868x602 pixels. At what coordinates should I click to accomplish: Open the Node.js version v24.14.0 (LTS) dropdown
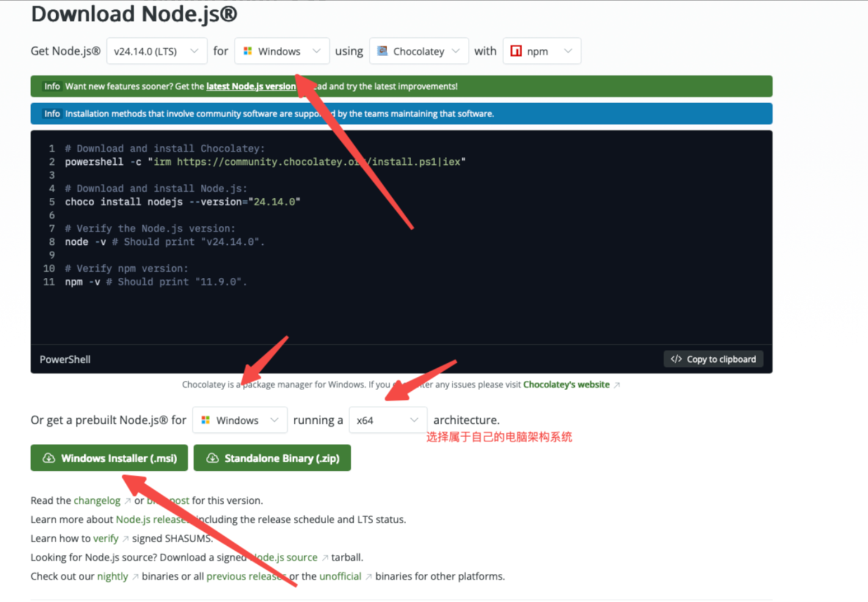point(156,51)
